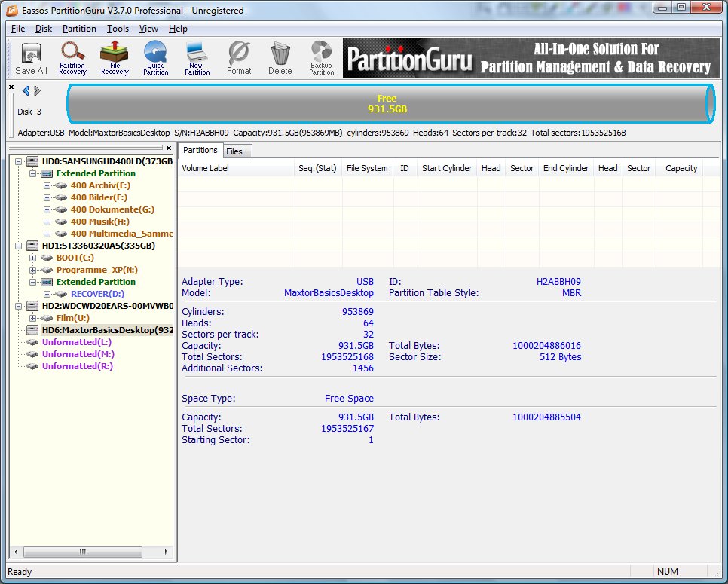Open the Disk menu
Viewport: 728px width, 584px height.
[44, 29]
